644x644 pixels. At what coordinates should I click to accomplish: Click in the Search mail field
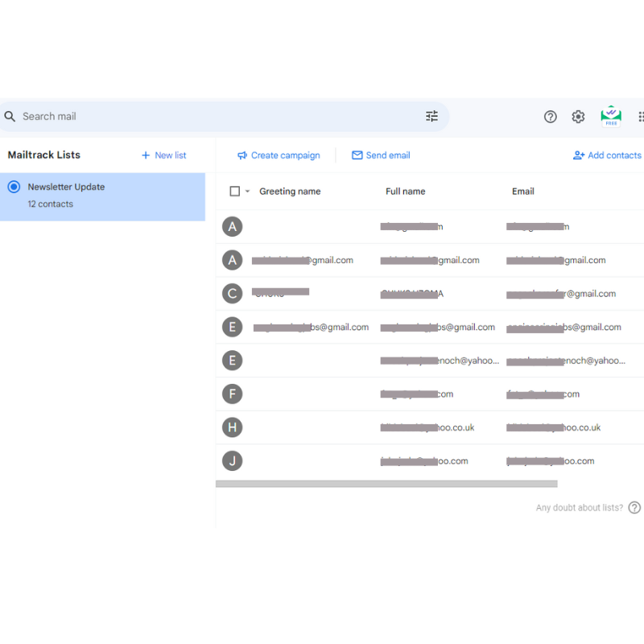click(222, 117)
